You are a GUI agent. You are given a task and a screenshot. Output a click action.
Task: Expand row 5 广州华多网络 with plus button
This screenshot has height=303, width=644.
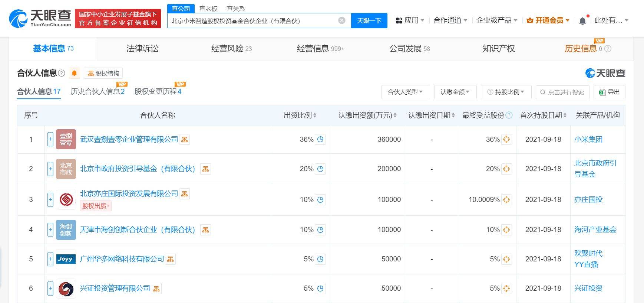[50, 259]
